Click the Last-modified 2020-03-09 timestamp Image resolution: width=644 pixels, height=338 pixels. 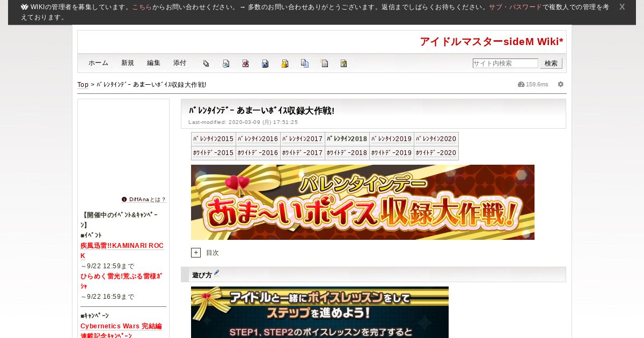243,122
